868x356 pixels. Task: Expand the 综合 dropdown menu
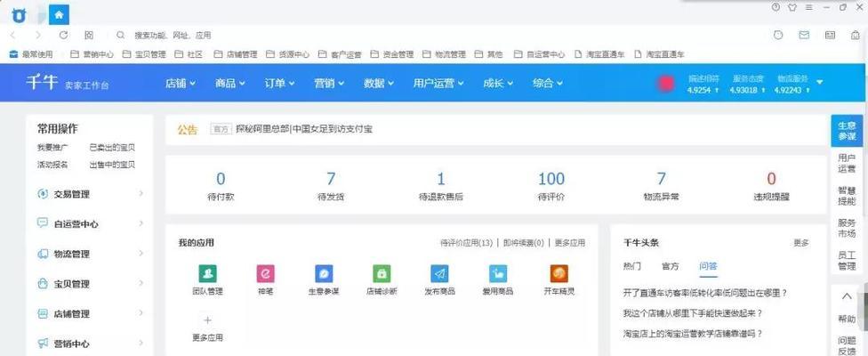click(548, 83)
